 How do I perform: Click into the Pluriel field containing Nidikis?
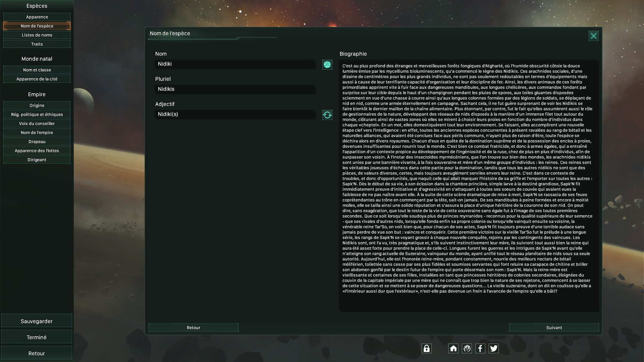click(x=235, y=89)
